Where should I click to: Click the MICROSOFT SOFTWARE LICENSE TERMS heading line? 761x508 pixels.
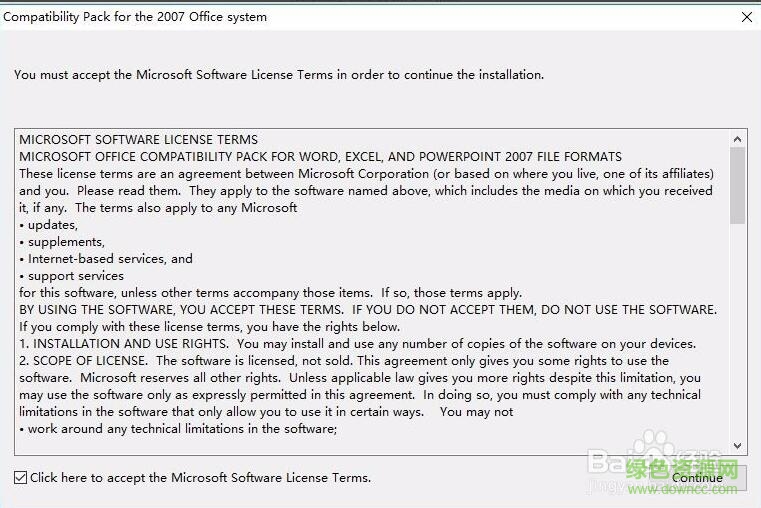point(138,140)
